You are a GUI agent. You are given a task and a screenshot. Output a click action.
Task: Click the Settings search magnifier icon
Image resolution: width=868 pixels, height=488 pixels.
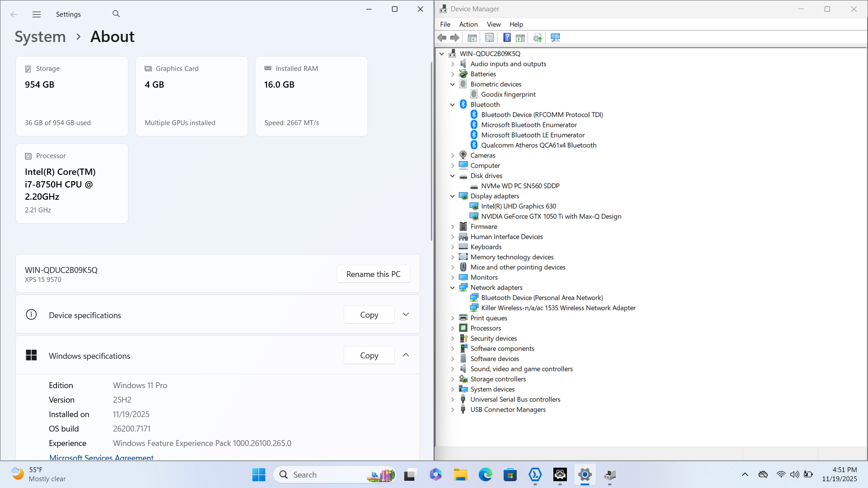(116, 14)
